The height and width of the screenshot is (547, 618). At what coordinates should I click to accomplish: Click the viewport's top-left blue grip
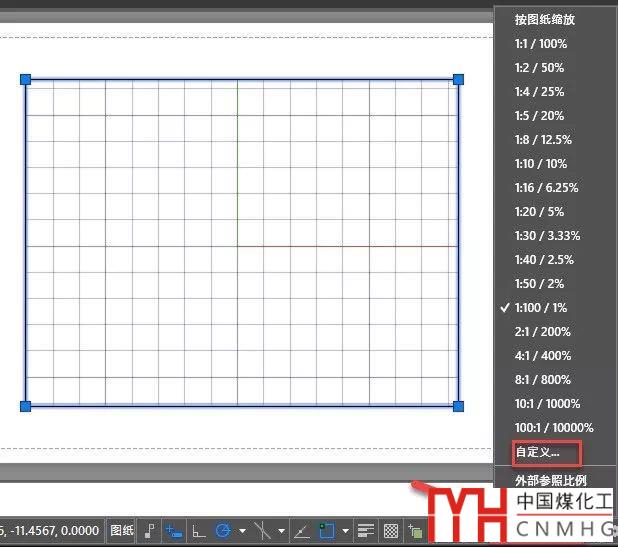pyautogui.click(x=26, y=79)
